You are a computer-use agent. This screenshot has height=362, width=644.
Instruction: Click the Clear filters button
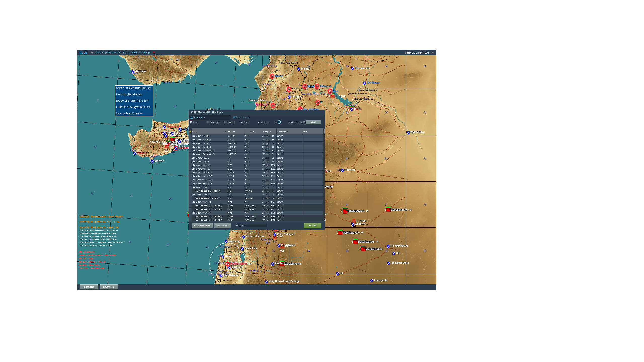[313, 122]
